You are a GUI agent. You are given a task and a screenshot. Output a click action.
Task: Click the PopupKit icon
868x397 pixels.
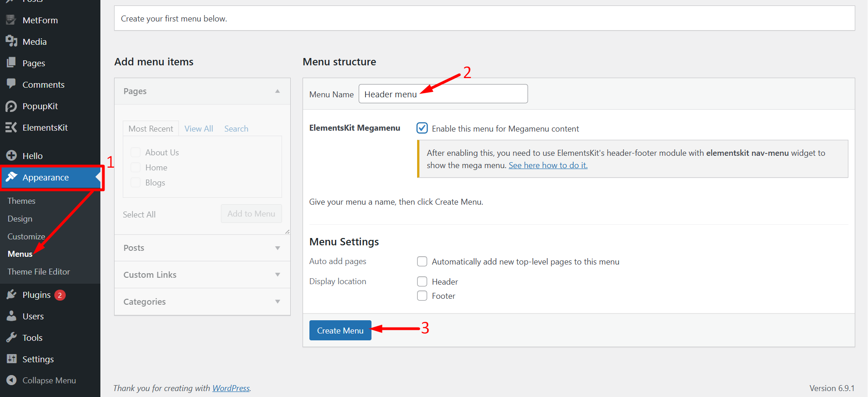point(11,106)
